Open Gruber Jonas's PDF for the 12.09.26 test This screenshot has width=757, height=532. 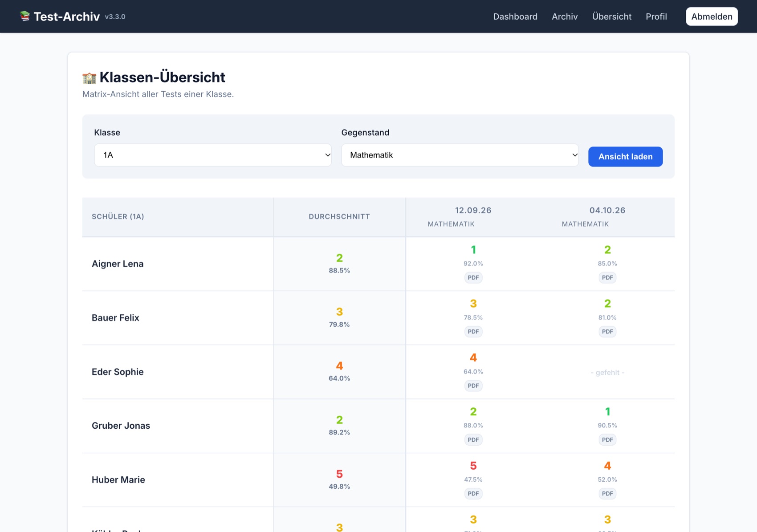pyautogui.click(x=473, y=440)
